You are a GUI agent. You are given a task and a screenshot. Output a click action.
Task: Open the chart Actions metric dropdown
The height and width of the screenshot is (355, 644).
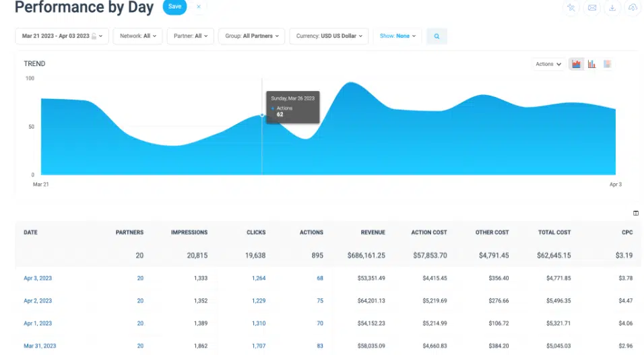[548, 64]
